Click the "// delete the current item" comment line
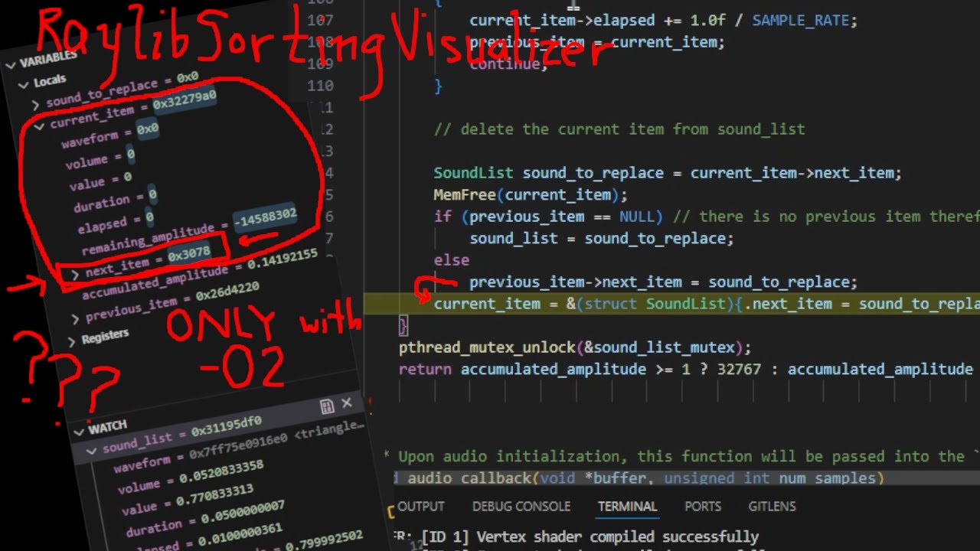980x551 pixels. (x=619, y=129)
